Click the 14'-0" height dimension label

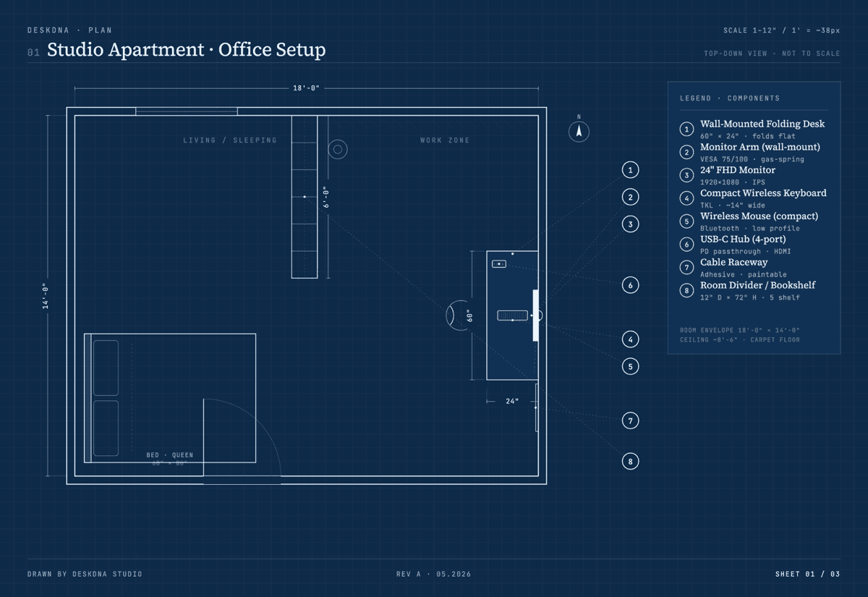pos(46,297)
